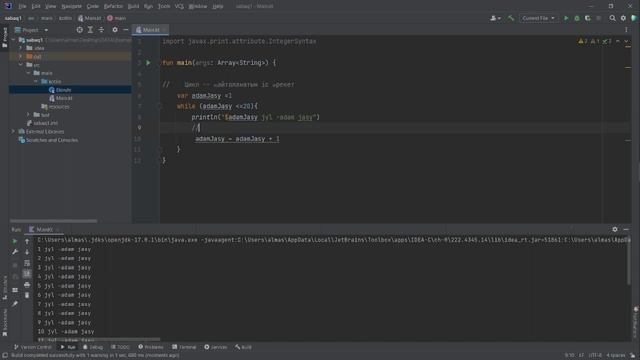Move down the stack with the down arrow

pyautogui.click(x=27, y=252)
